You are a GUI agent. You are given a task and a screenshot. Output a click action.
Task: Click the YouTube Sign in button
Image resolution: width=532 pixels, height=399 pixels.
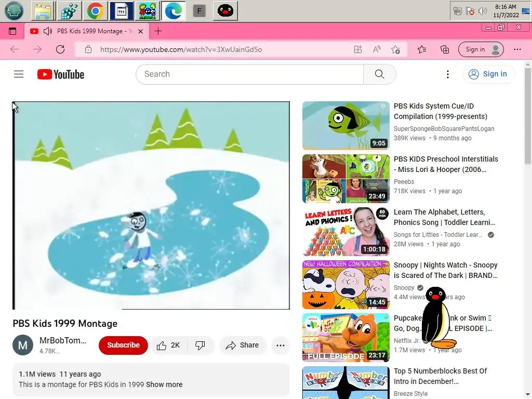click(x=488, y=74)
